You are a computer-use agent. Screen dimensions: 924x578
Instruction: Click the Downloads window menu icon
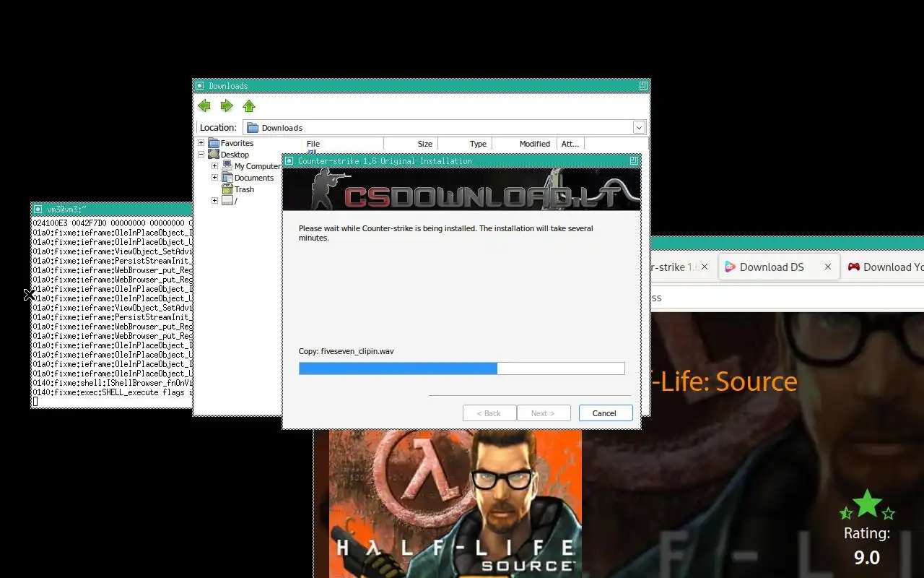point(200,85)
